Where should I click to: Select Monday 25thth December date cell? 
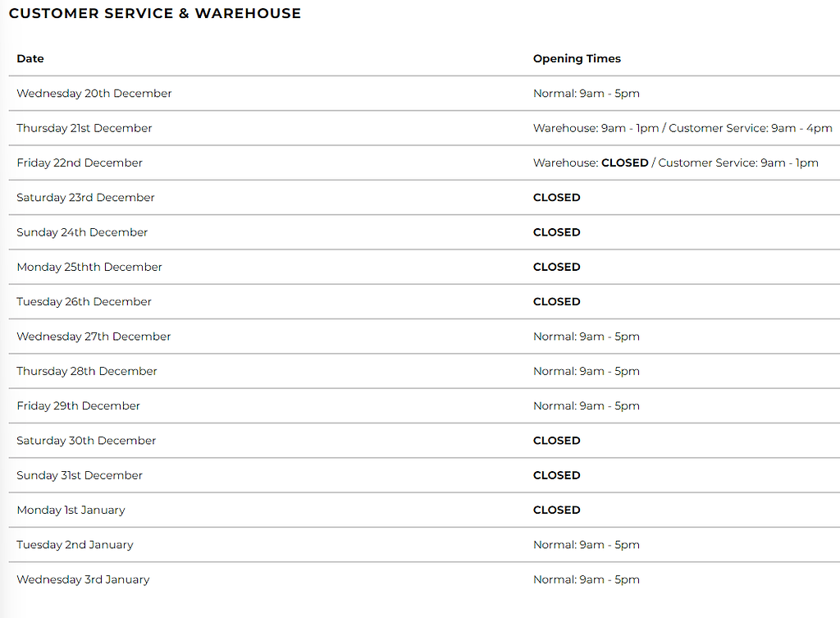[x=89, y=267]
